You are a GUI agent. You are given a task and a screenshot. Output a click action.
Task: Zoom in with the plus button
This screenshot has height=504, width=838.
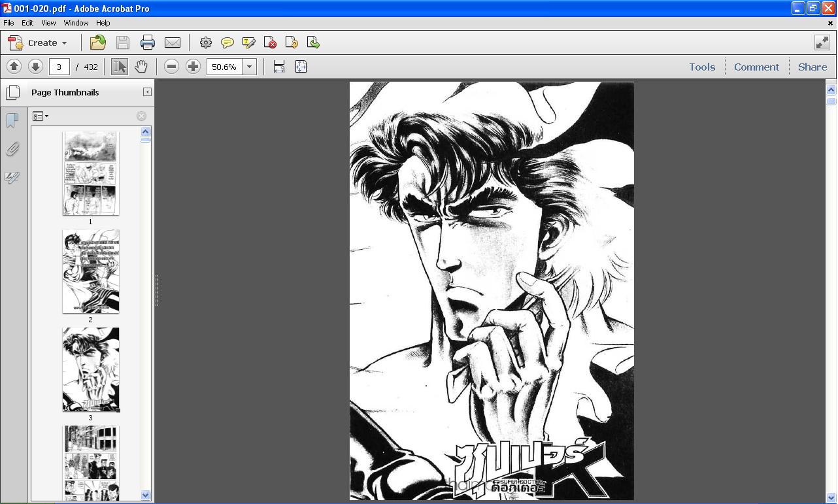pyautogui.click(x=193, y=67)
